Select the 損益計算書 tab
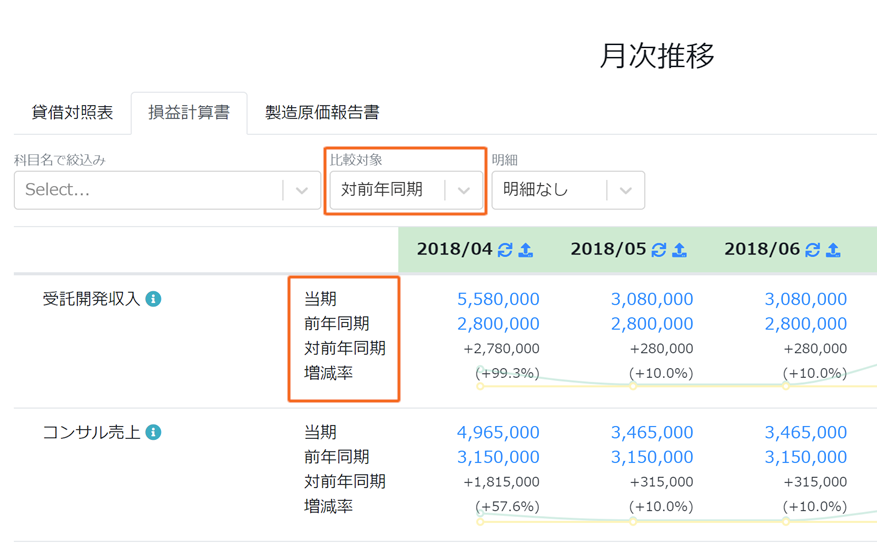This screenshot has width=877, height=546. tap(189, 112)
